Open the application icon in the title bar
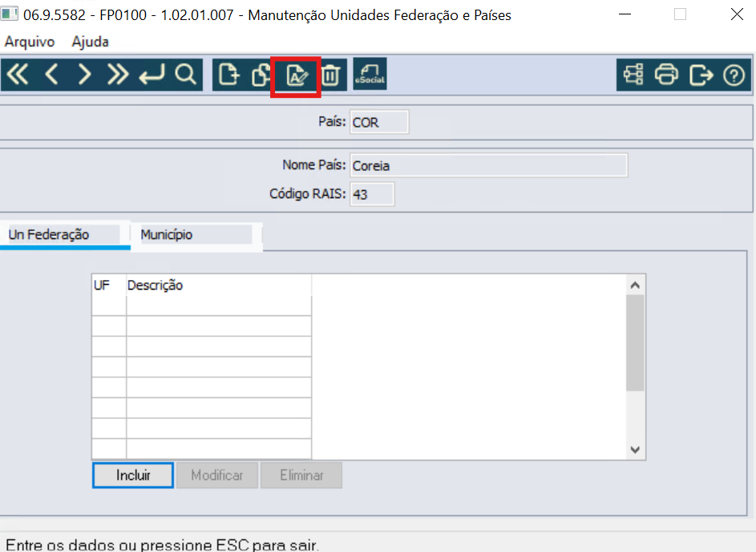The image size is (756, 552). (x=9, y=14)
